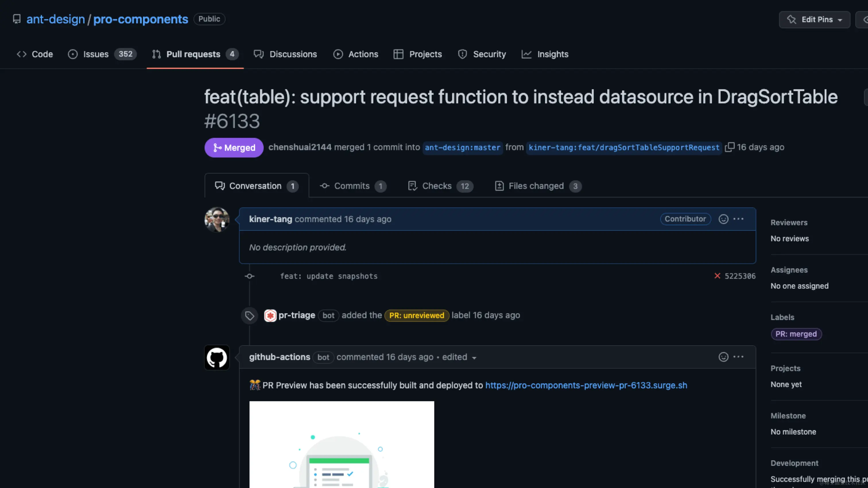
Task: Click the copy branch name icon
Action: click(730, 147)
